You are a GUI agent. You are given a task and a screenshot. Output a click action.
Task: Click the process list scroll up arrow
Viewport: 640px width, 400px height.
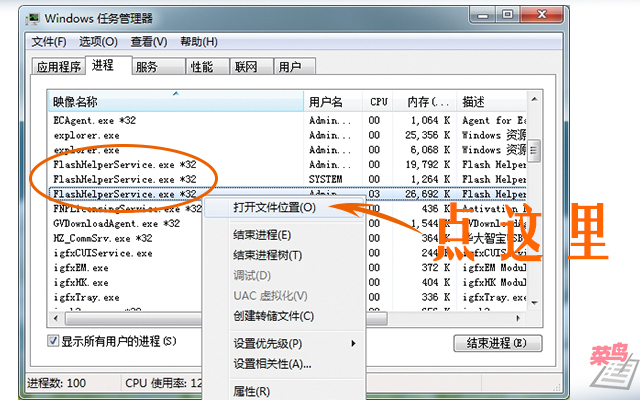click(534, 99)
